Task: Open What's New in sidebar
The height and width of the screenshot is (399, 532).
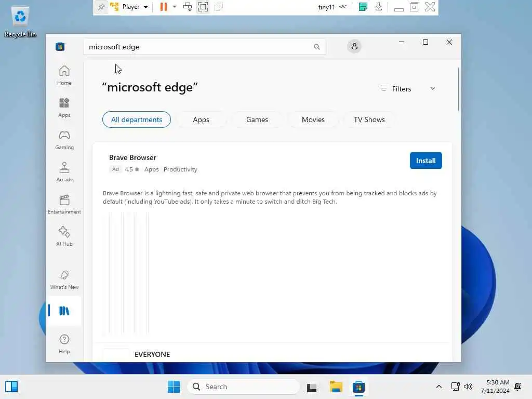Action: [64, 280]
